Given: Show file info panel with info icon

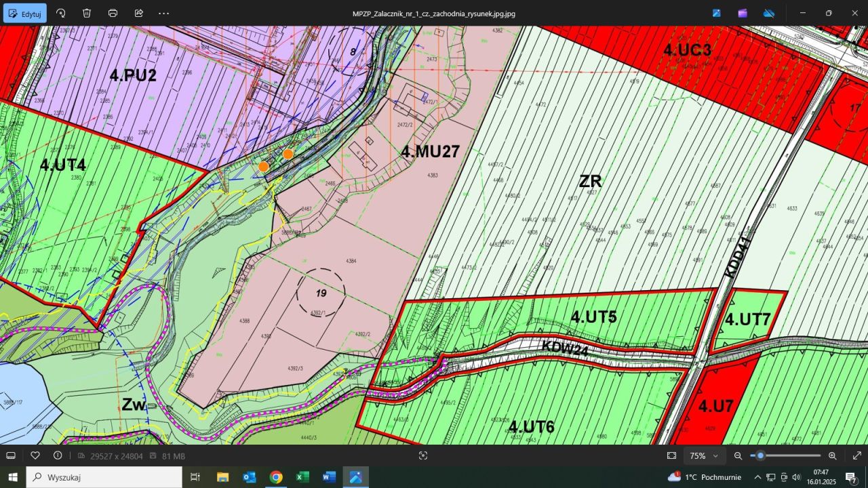Looking at the screenshot, I should [x=58, y=456].
